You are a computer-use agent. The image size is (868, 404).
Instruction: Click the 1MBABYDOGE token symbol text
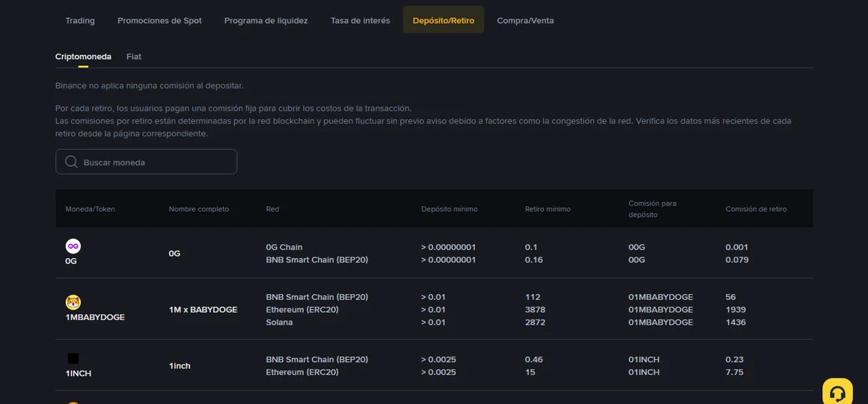95,317
